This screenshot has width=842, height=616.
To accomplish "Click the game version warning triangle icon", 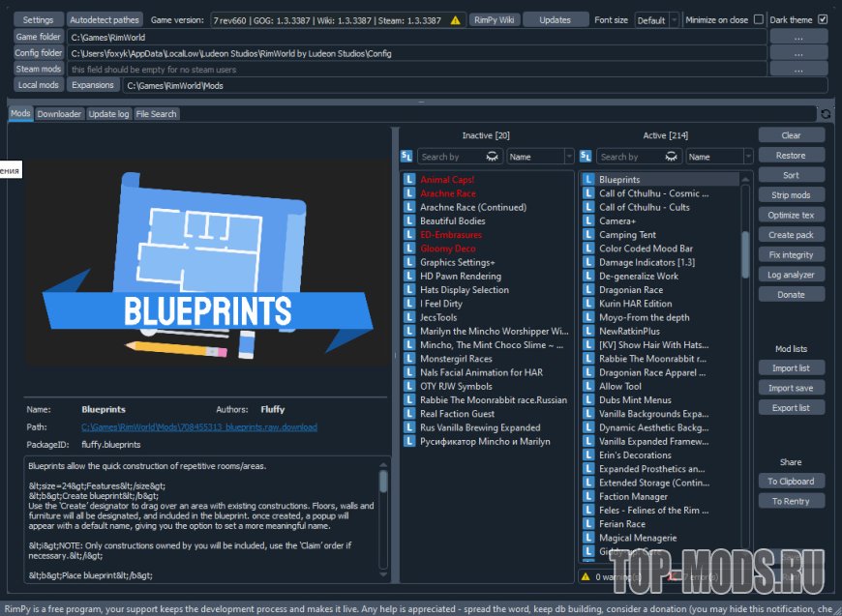I will pyautogui.click(x=456, y=19).
